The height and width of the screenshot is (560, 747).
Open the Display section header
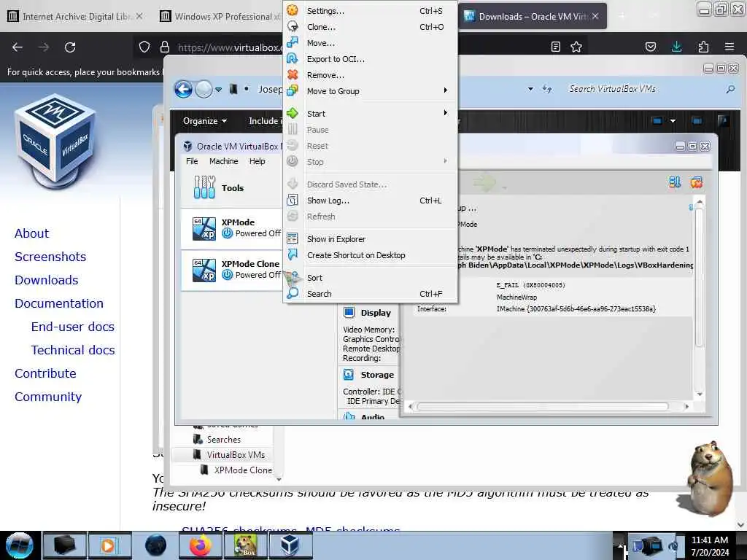coord(376,313)
